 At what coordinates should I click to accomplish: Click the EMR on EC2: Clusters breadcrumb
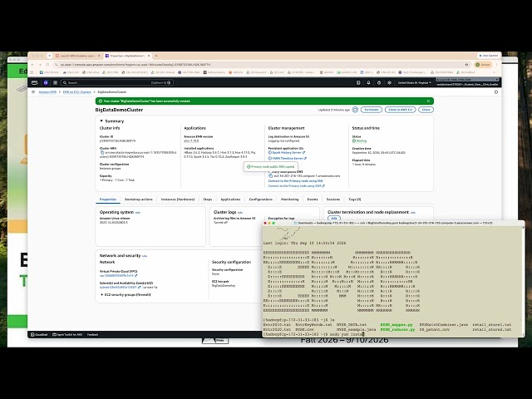(x=77, y=92)
